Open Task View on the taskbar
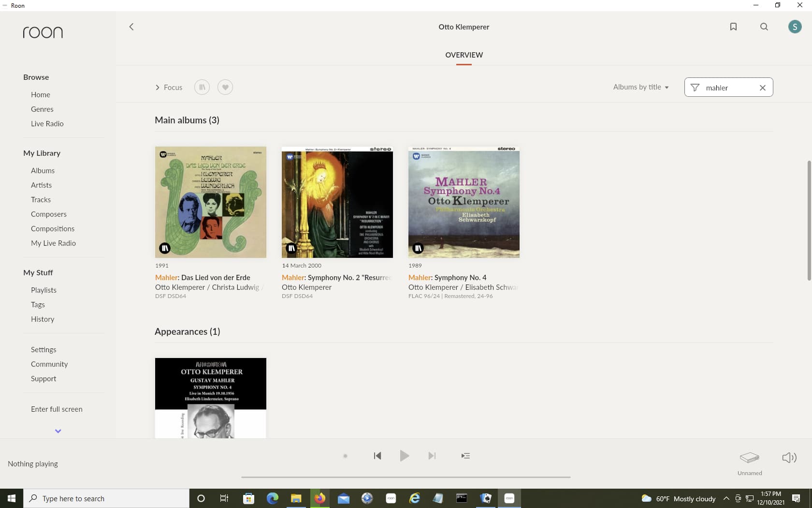The height and width of the screenshot is (508, 812). [x=224, y=498]
